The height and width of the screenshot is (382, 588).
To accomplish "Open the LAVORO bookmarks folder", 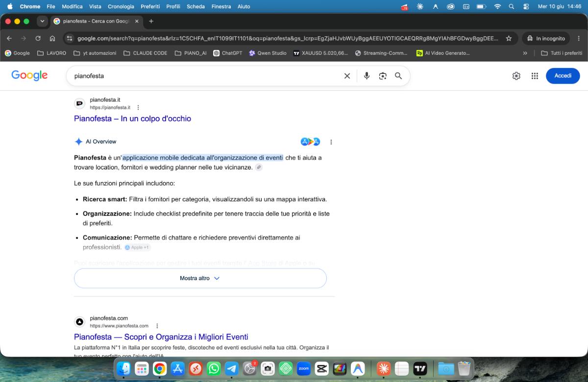I will [x=51, y=53].
